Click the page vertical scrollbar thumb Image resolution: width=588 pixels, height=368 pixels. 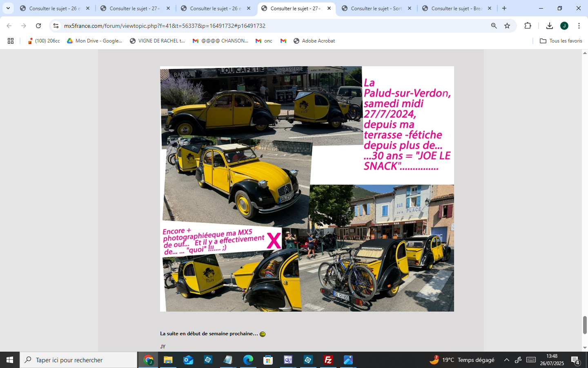[585, 325]
